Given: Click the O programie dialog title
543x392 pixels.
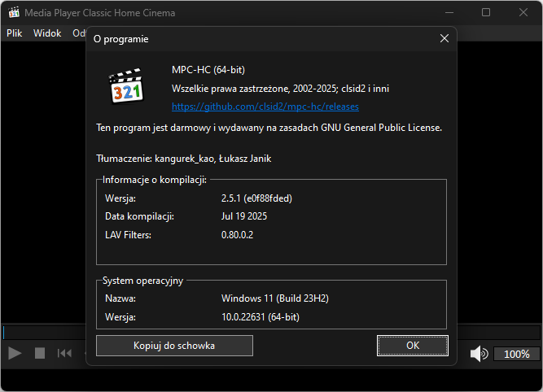Looking at the screenshot, I should (x=120, y=39).
